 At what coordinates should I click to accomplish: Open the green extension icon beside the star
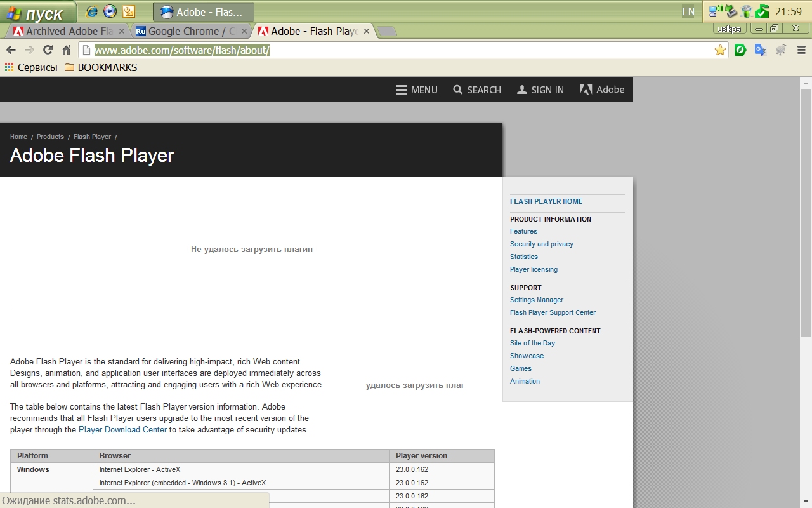click(x=740, y=50)
